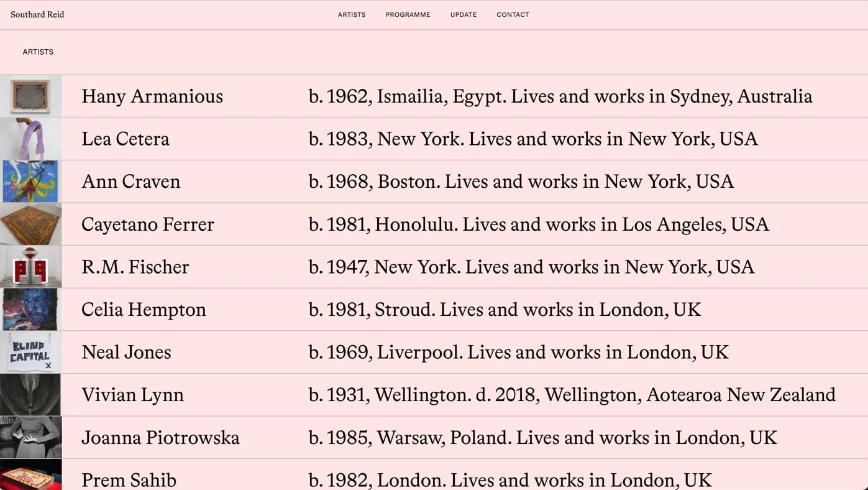
Task: Go to the Programme page
Action: coord(408,15)
